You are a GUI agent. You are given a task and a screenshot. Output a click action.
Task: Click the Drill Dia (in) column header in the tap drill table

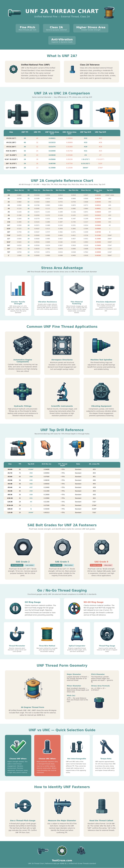(46, 464)
